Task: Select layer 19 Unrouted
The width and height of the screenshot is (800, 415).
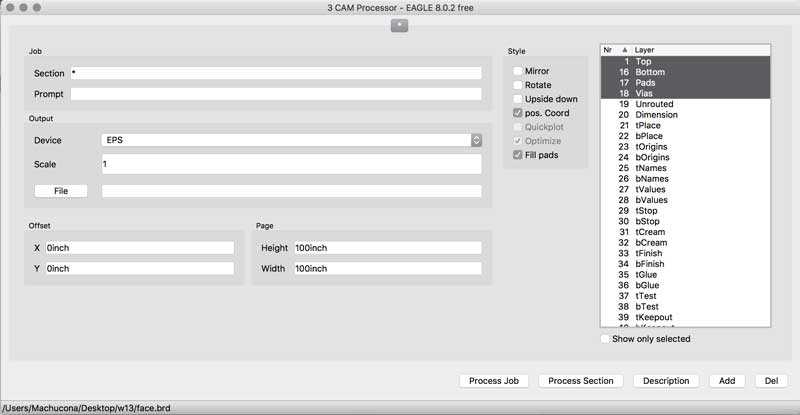Action: tap(686, 104)
